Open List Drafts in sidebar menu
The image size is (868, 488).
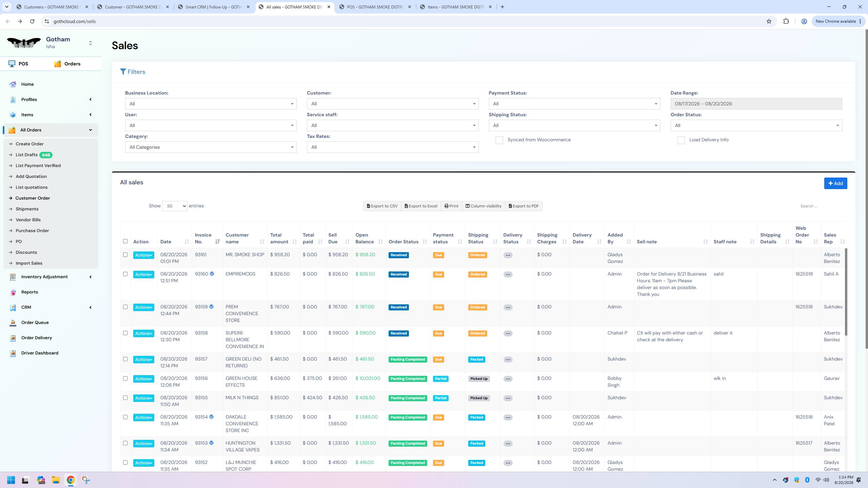click(27, 155)
